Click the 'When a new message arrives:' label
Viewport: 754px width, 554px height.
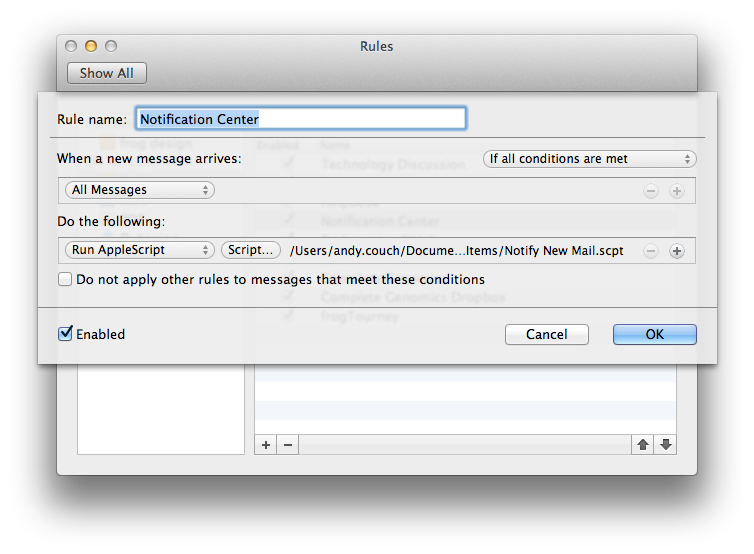point(149,159)
